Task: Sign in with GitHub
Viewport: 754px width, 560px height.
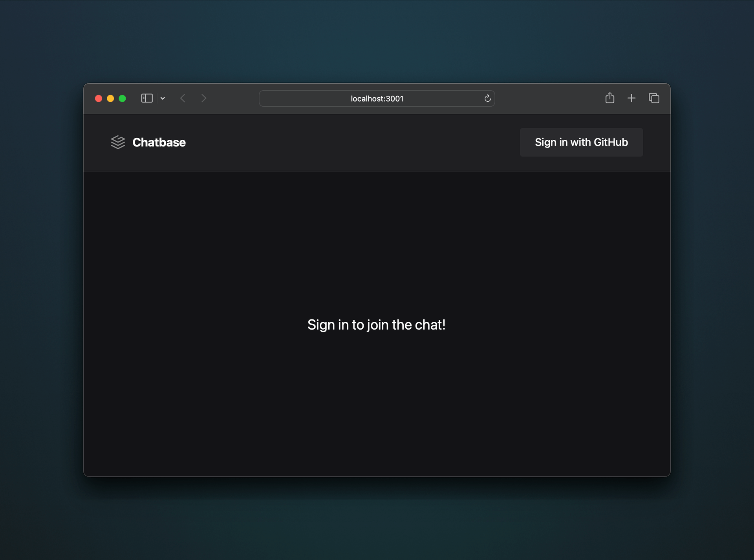Action: click(x=581, y=142)
